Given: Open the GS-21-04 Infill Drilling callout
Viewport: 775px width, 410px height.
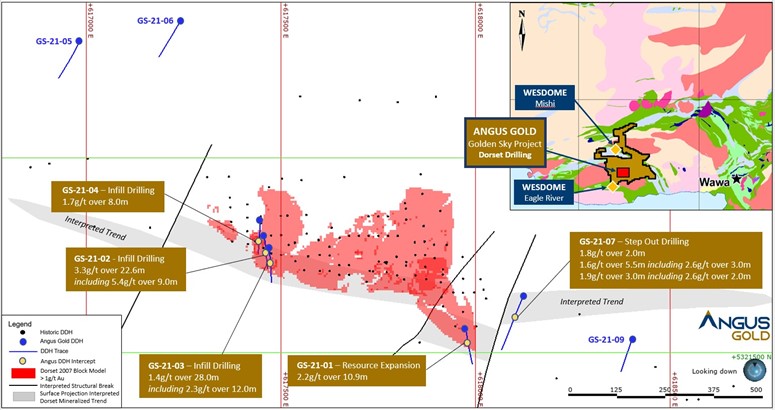Looking at the screenshot, I should [x=108, y=197].
